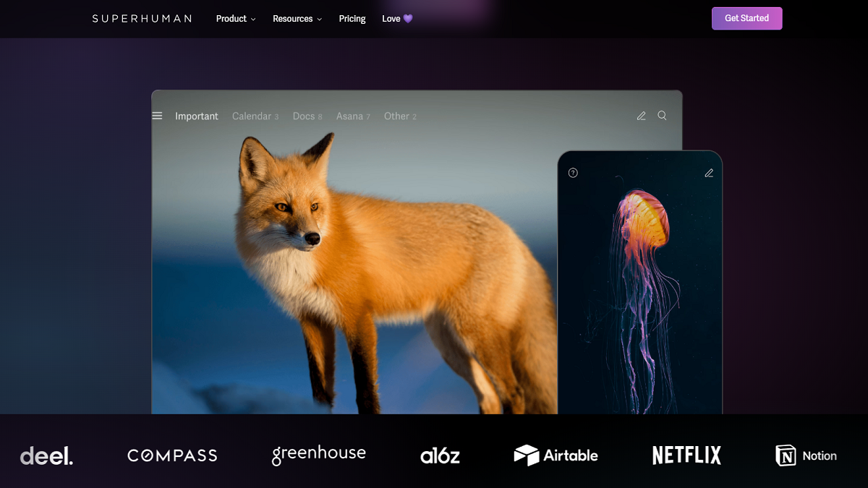Switch to the Asana tab
Image resolution: width=868 pixels, height=488 pixels.
point(352,116)
